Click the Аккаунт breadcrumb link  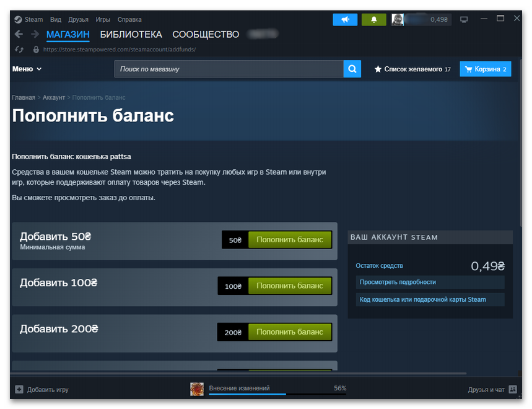(x=54, y=97)
